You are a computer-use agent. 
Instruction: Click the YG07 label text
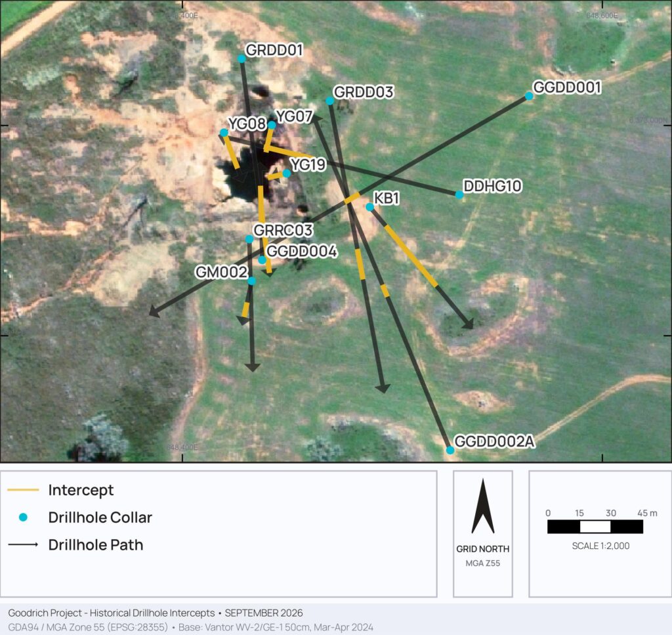(x=294, y=116)
